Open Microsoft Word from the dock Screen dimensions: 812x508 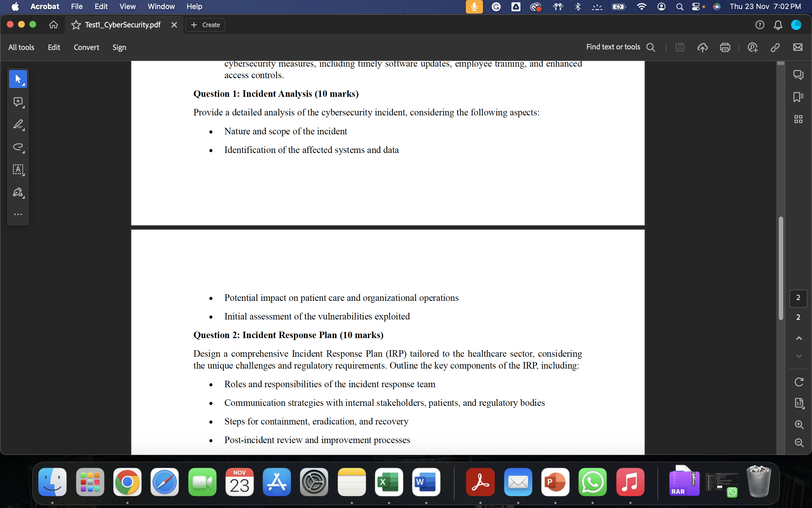click(426, 482)
